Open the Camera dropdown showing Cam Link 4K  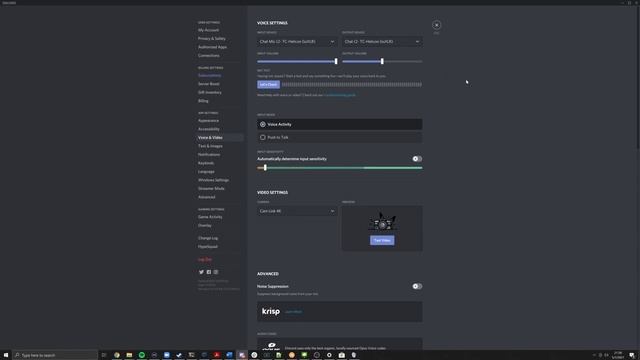(297, 211)
